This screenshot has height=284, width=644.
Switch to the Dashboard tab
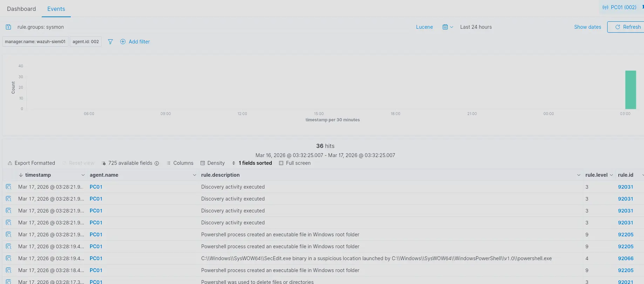(x=21, y=9)
